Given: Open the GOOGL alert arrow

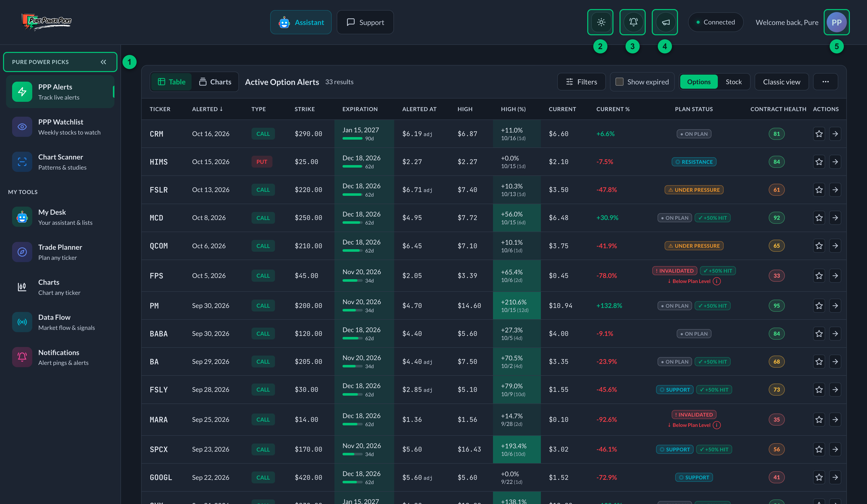Looking at the screenshot, I should click(835, 477).
